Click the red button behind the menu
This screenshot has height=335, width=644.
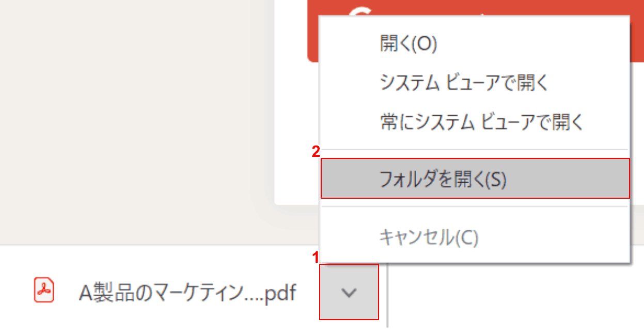click(x=313, y=31)
